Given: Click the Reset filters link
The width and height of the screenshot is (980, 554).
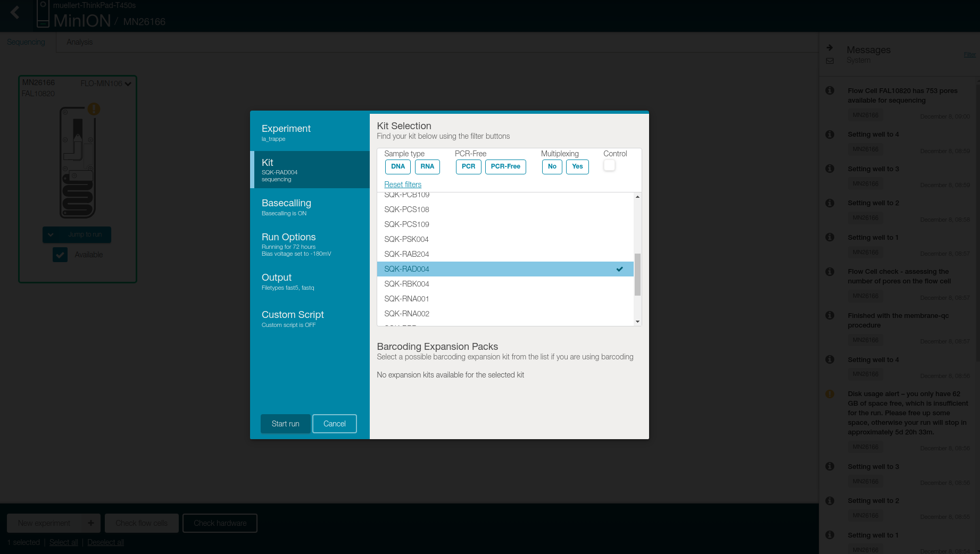Looking at the screenshot, I should (402, 184).
